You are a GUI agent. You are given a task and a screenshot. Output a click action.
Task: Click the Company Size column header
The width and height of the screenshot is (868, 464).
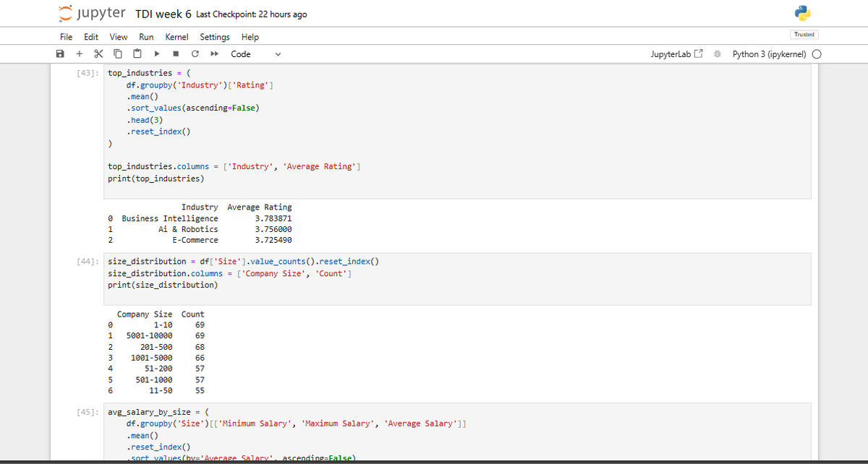(145, 314)
